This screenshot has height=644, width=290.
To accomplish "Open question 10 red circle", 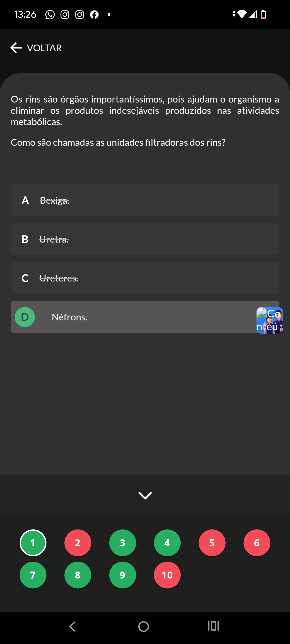I will tap(167, 575).
